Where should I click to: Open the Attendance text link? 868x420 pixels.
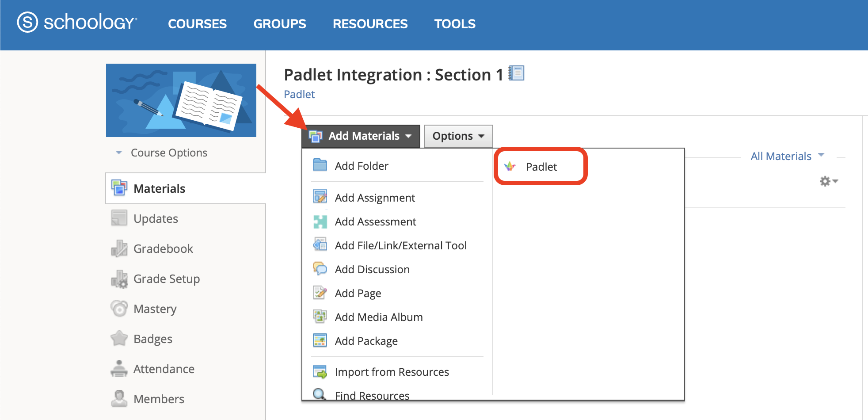click(x=164, y=369)
